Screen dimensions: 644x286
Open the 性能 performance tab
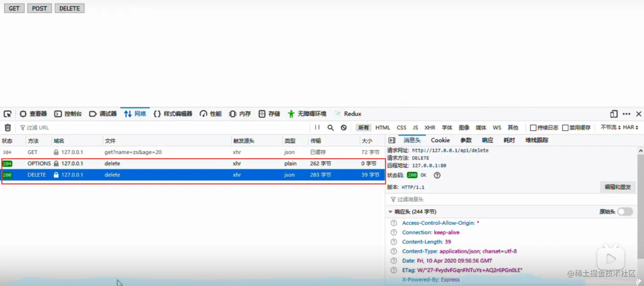(211, 114)
